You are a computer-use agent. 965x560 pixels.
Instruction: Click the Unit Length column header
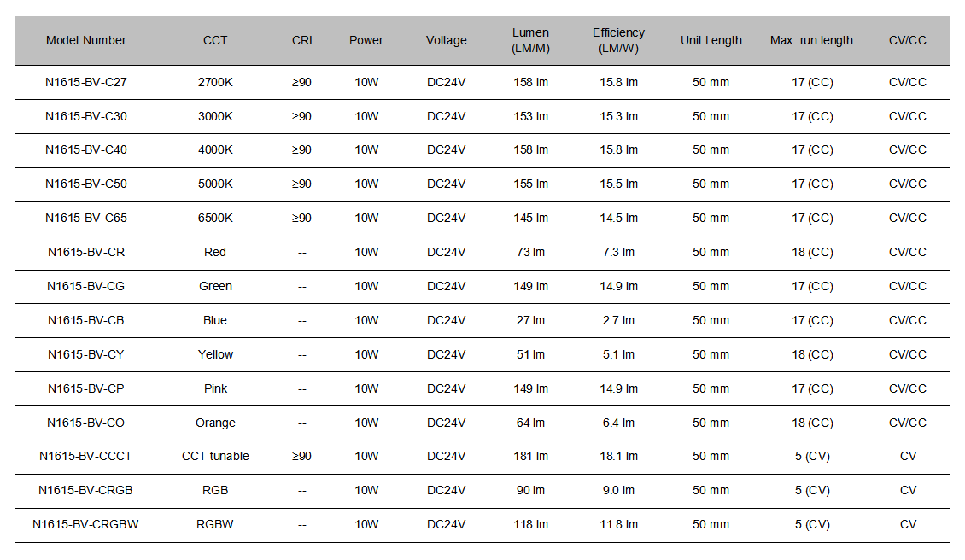(711, 41)
